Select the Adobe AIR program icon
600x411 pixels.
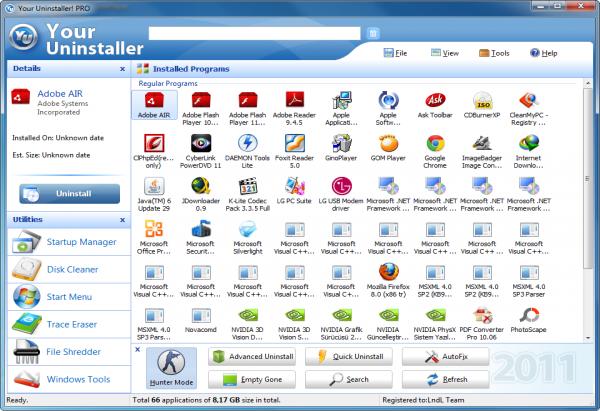[x=154, y=105]
